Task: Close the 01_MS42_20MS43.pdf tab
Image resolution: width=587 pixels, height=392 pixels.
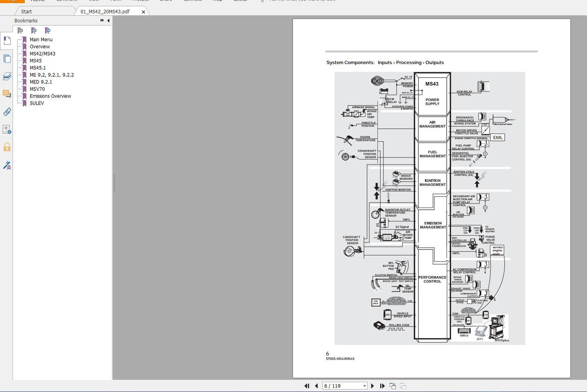Action: pos(143,12)
